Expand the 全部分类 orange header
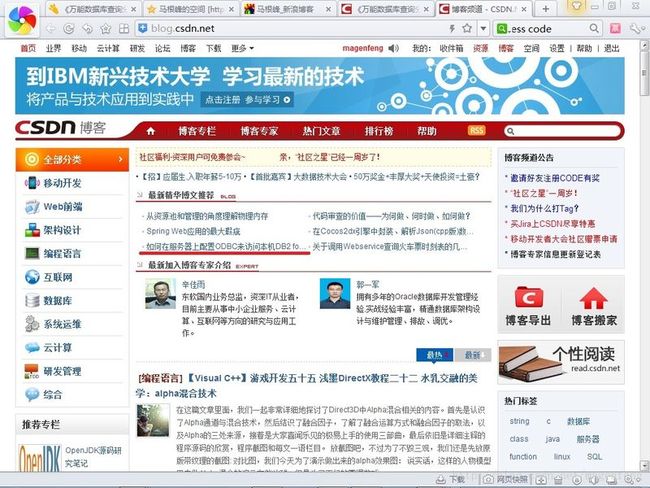The width and height of the screenshot is (650, 488). (72, 160)
